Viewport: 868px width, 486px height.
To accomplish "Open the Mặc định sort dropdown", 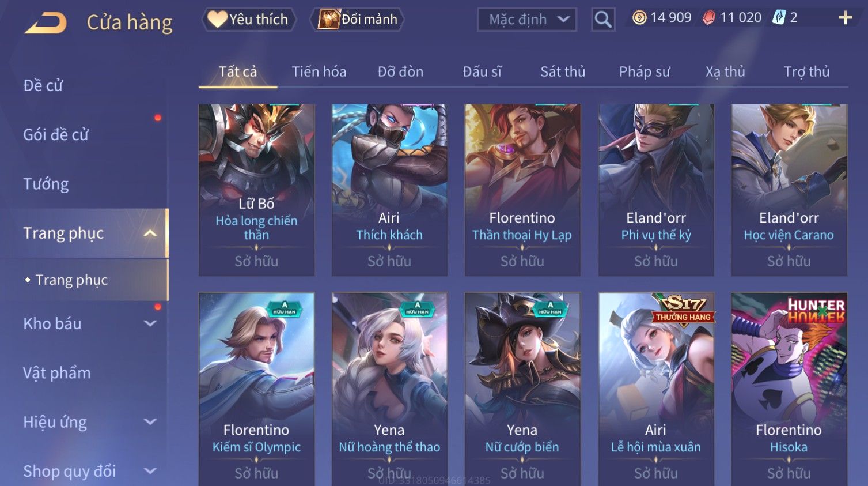I will click(527, 20).
